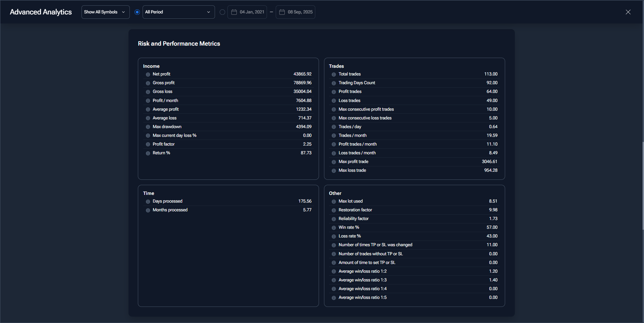Select the All Period radio button

[137, 12]
